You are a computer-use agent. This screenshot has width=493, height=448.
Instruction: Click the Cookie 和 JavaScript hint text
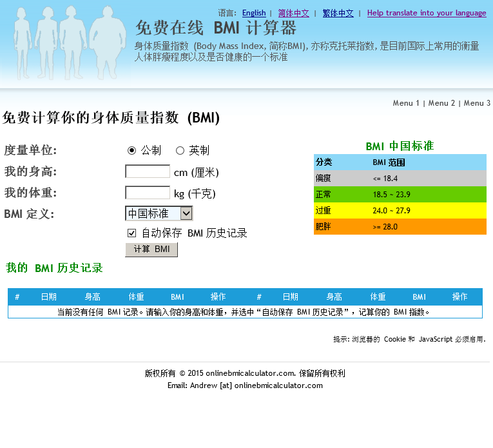tap(410, 339)
